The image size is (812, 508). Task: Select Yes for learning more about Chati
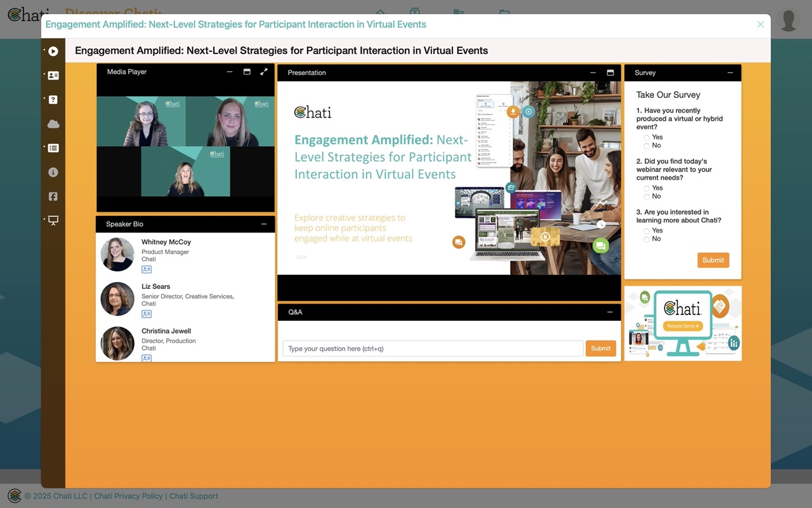click(646, 231)
